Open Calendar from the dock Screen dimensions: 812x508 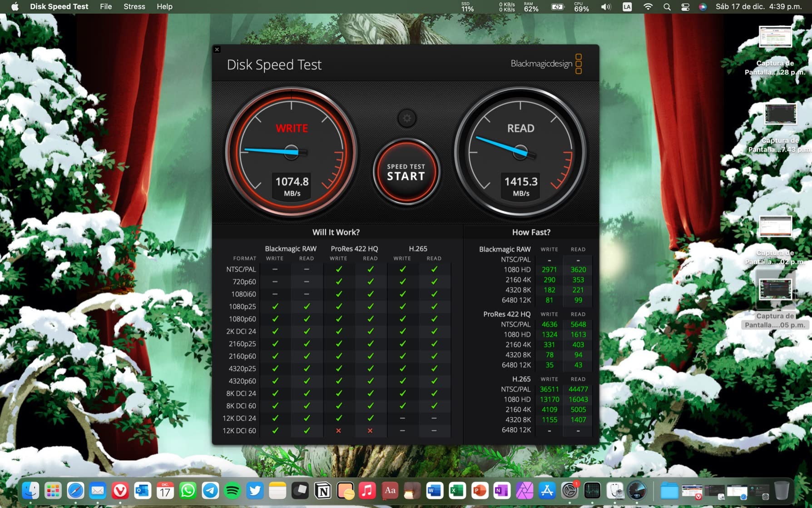pos(165,491)
